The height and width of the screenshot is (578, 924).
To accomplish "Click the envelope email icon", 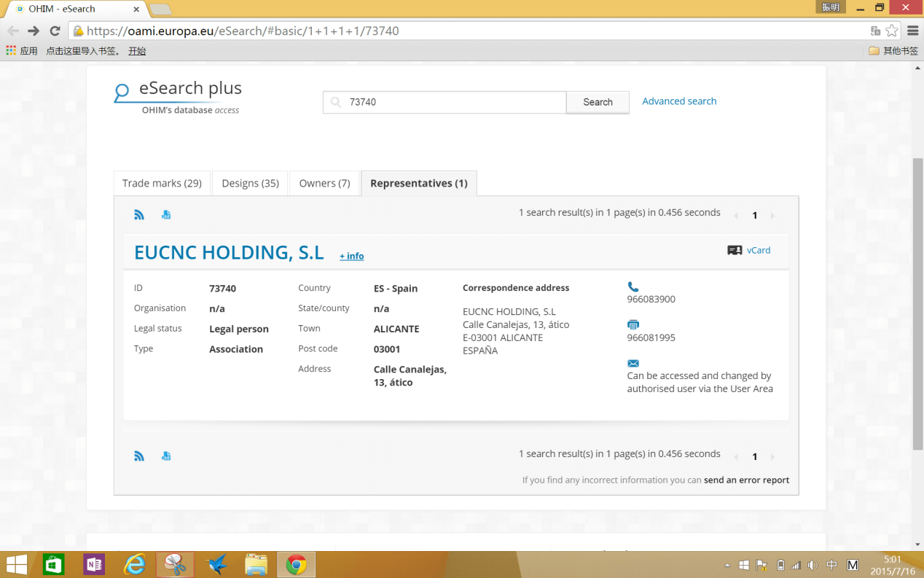I will click(x=633, y=363).
